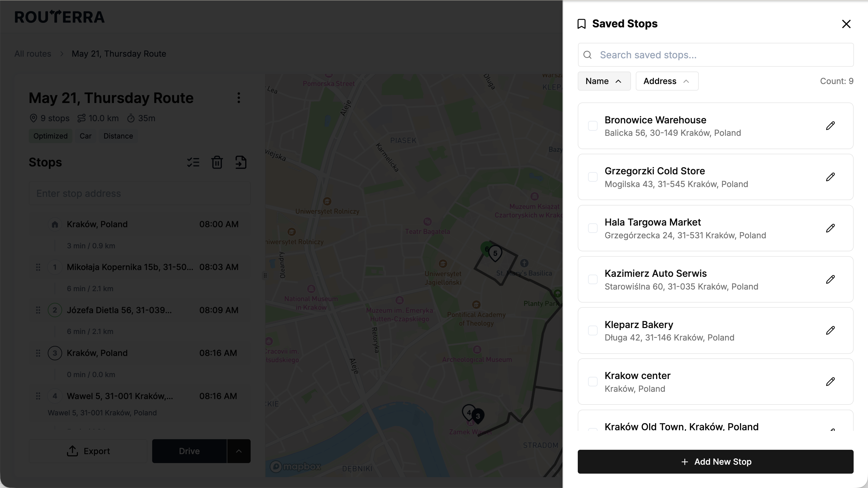Viewport: 868px width, 488px height.
Task: Click the May 21, Thursday Route breadcrumb
Action: pos(119,54)
